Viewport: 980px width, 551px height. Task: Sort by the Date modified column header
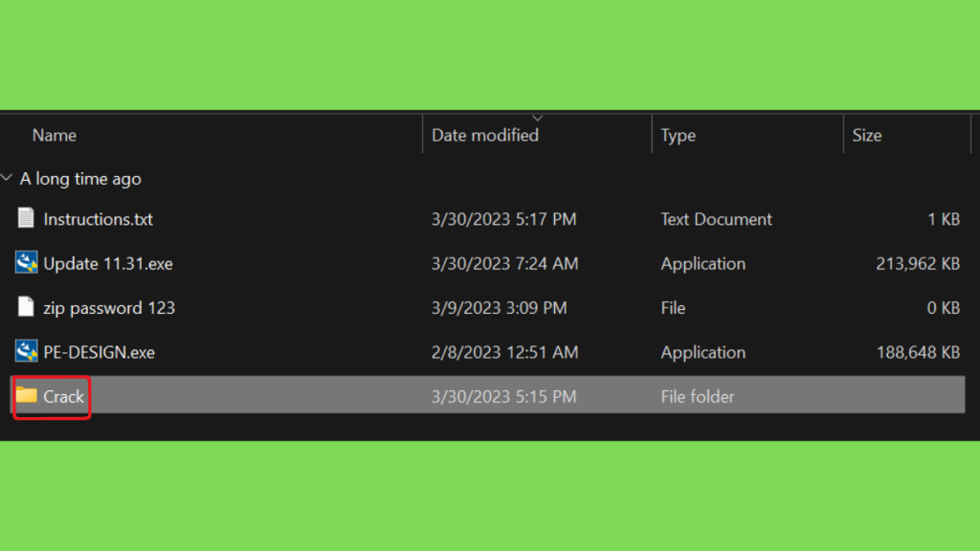(485, 135)
